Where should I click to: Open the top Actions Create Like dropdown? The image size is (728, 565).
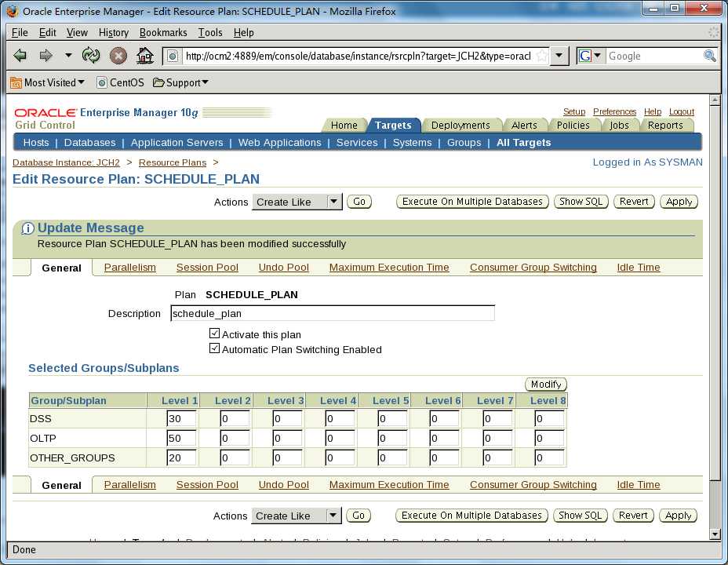click(297, 202)
